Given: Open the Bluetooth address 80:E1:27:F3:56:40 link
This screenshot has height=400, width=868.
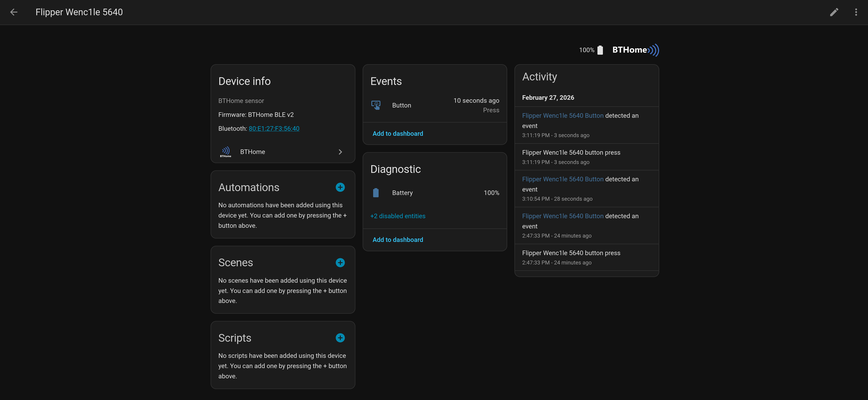Looking at the screenshot, I should click(x=274, y=129).
